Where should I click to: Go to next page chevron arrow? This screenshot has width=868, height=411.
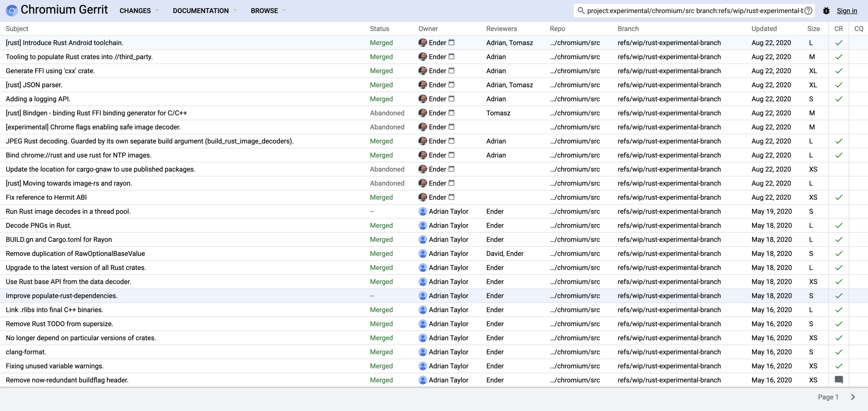tap(853, 397)
